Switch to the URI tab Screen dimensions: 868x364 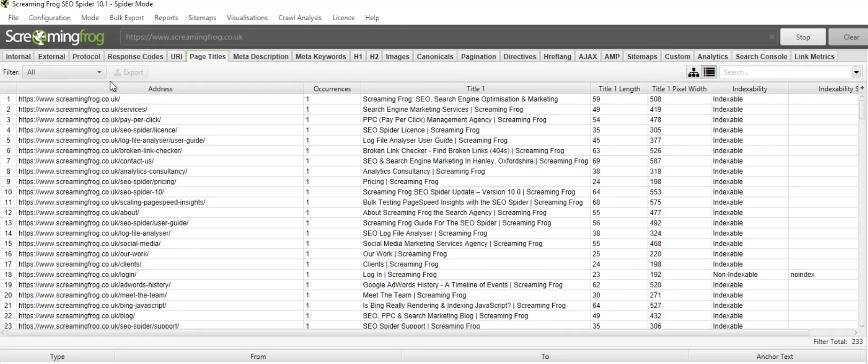176,56
